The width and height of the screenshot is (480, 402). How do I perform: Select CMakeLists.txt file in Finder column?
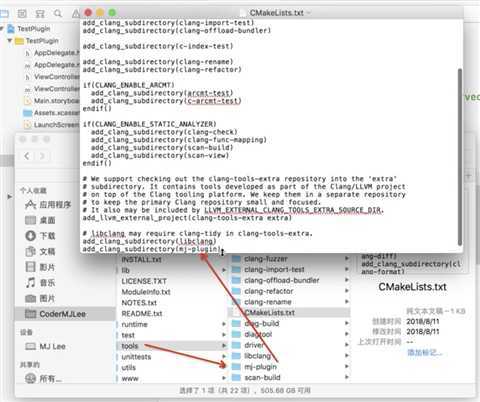[289, 313]
